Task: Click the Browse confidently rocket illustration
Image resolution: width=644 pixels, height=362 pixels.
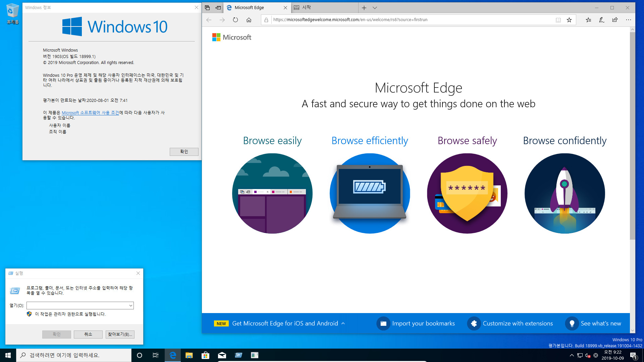Action: [x=565, y=193]
